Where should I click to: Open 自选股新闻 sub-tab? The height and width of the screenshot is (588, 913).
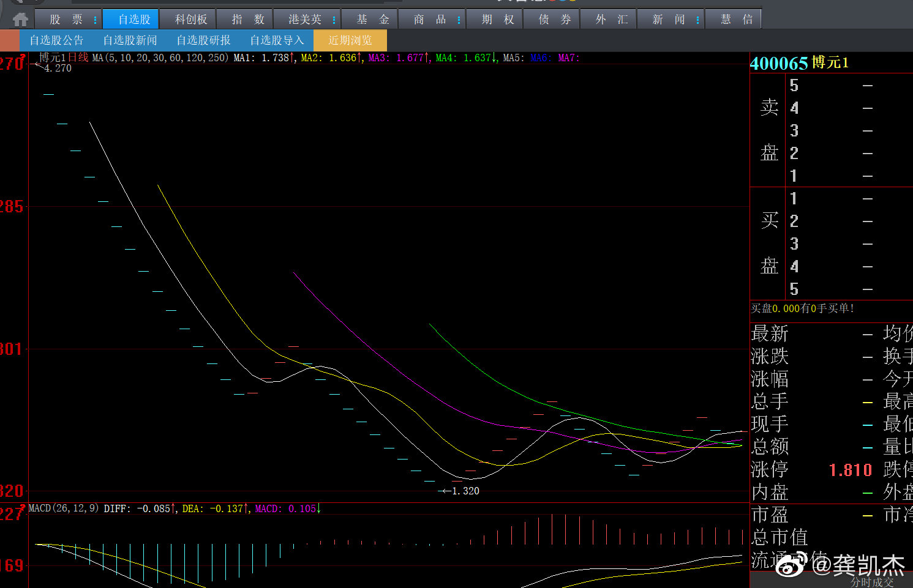tap(130, 40)
